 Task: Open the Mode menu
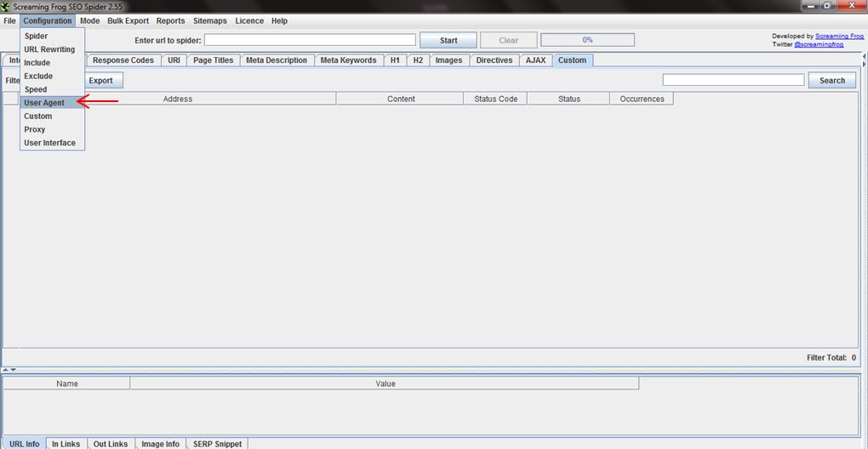coord(89,21)
